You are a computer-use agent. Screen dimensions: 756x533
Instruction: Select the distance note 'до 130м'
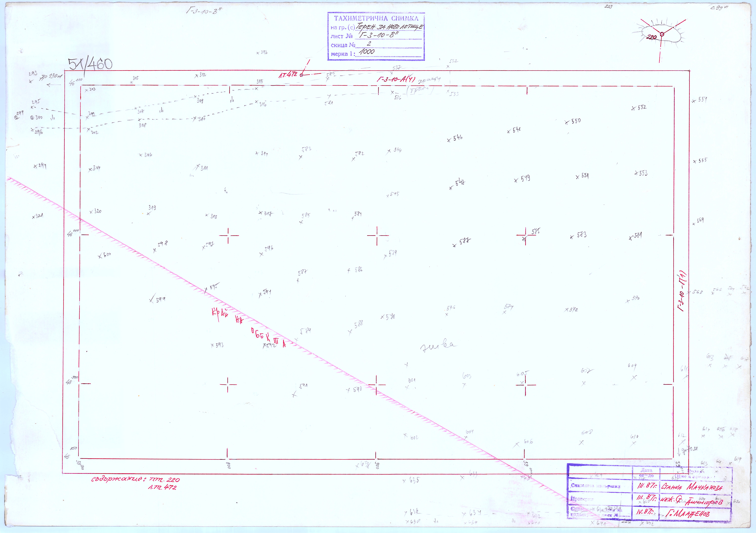pyautogui.click(x=51, y=77)
